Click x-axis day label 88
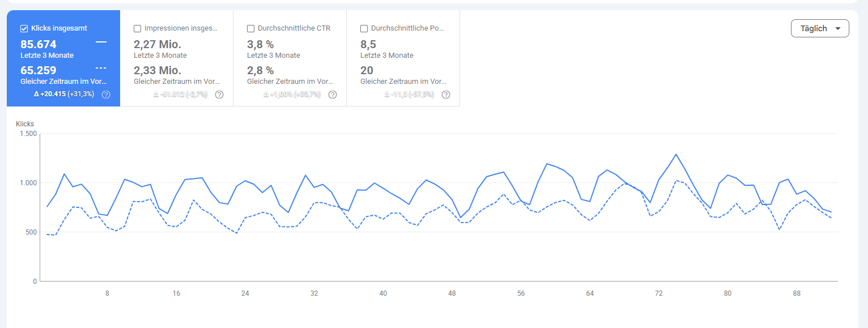The height and width of the screenshot is (328, 868). tap(797, 293)
